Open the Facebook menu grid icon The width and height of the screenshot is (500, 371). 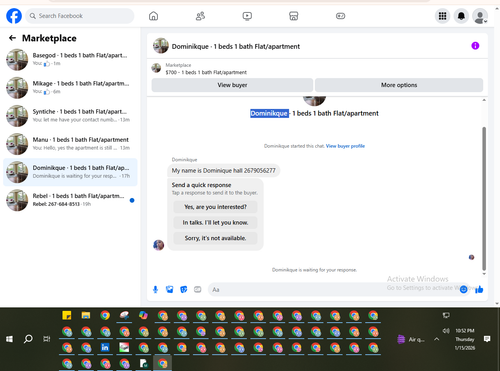tap(442, 16)
